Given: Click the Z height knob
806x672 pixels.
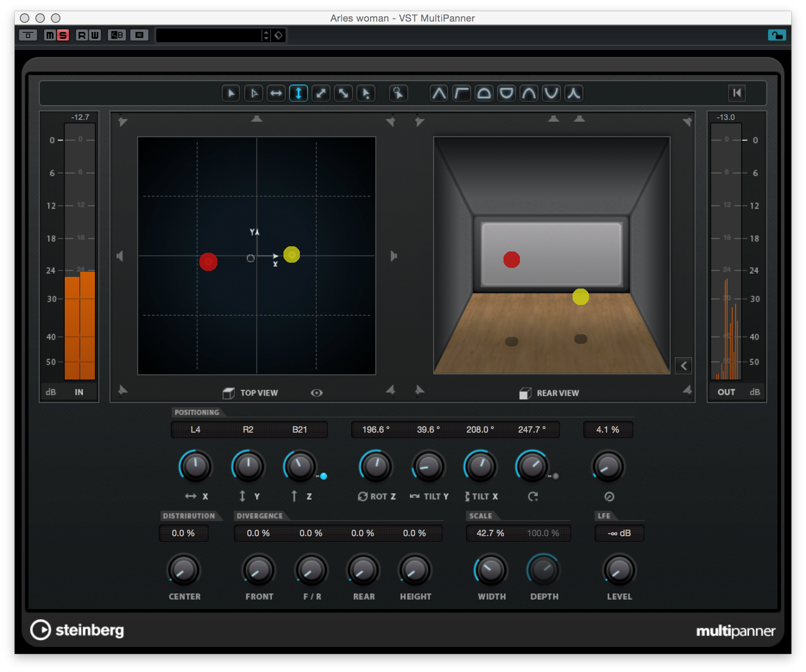Looking at the screenshot, I should point(300,466).
